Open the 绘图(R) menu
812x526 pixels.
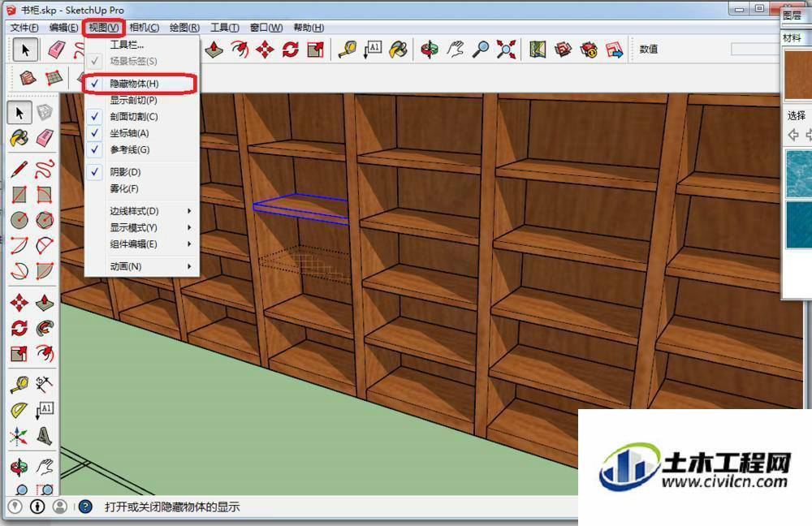coord(184,28)
